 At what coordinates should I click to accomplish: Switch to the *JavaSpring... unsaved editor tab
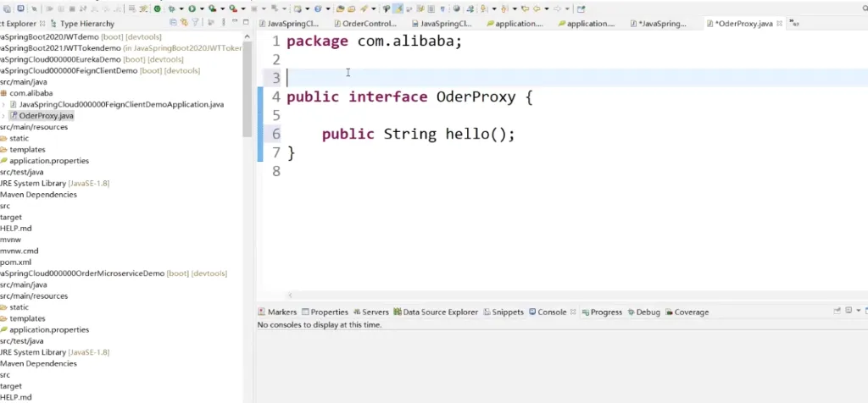coord(659,24)
